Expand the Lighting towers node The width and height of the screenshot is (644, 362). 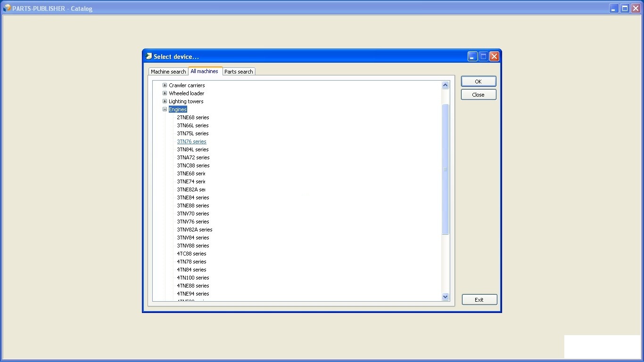(165, 101)
